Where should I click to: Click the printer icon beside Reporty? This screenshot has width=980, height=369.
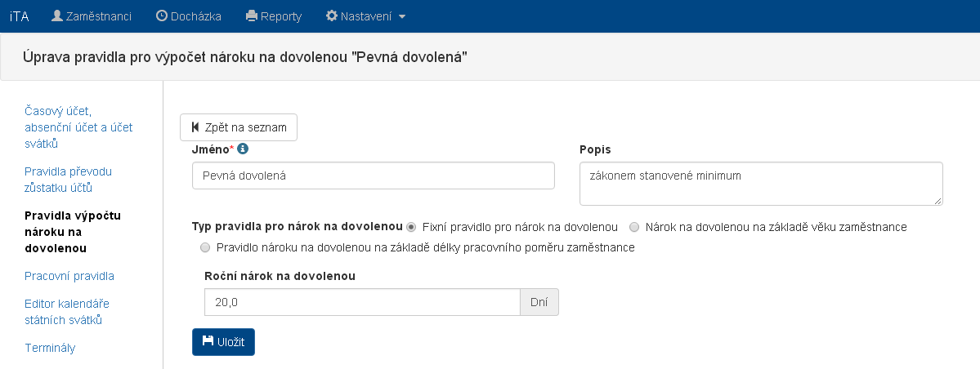(x=252, y=16)
